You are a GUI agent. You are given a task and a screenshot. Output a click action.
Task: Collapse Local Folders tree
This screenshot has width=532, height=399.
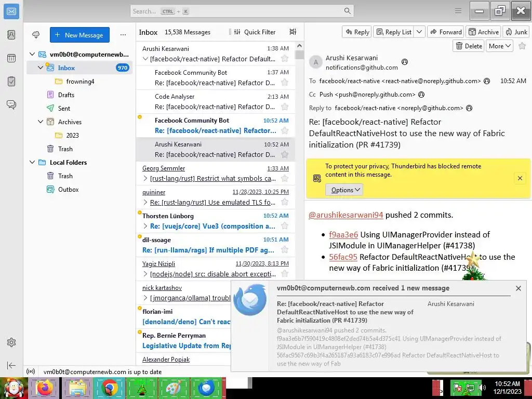(32, 162)
